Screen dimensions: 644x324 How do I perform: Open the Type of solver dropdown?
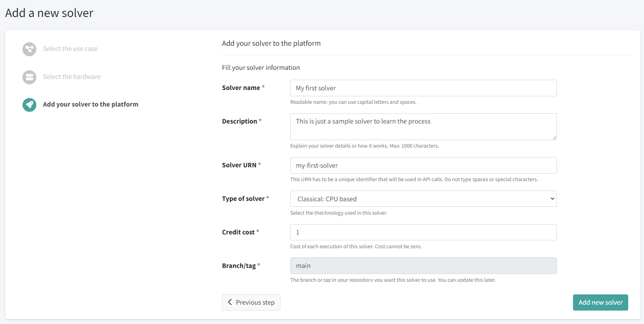click(x=423, y=199)
